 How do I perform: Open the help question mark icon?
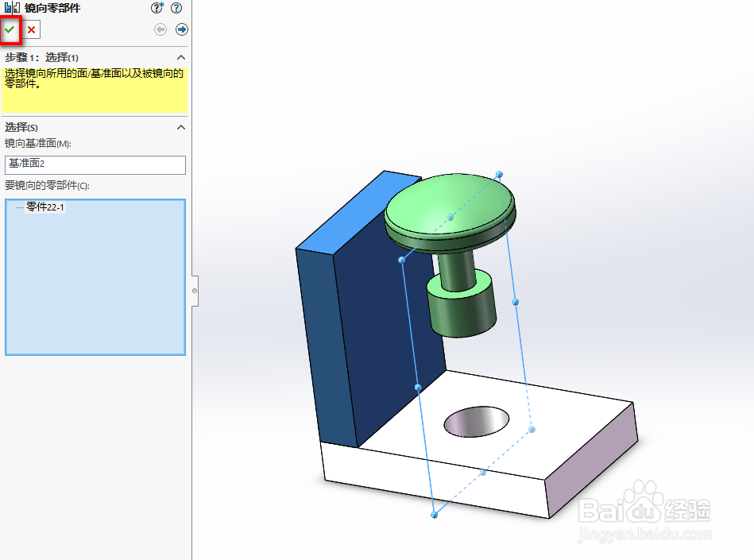pyautogui.click(x=176, y=8)
